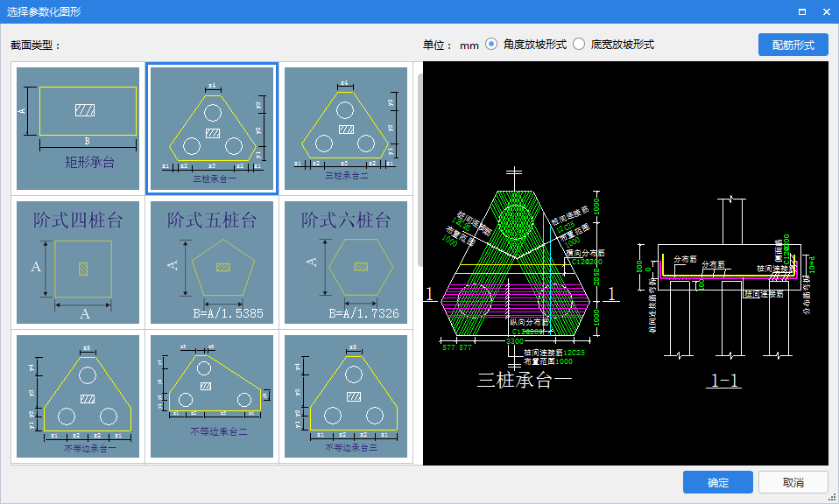Choose the 阶式六桩台 section type
This screenshot has height=504, width=839.
tap(346, 262)
